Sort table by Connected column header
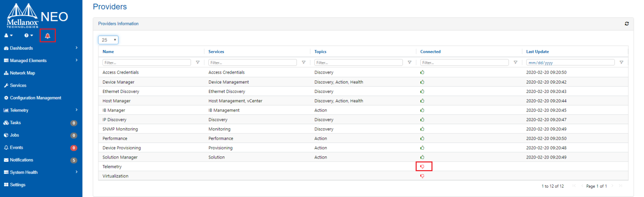Screen dimensions: 644x197 click(x=430, y=52)
